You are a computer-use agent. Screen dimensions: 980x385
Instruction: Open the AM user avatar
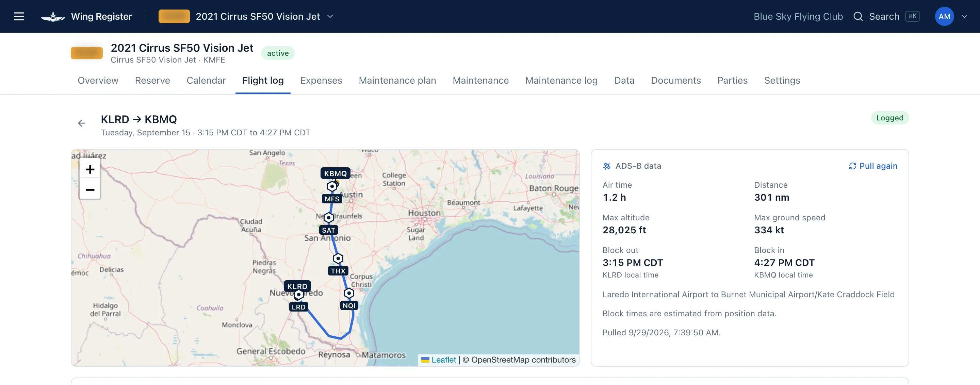pos(944,16)
